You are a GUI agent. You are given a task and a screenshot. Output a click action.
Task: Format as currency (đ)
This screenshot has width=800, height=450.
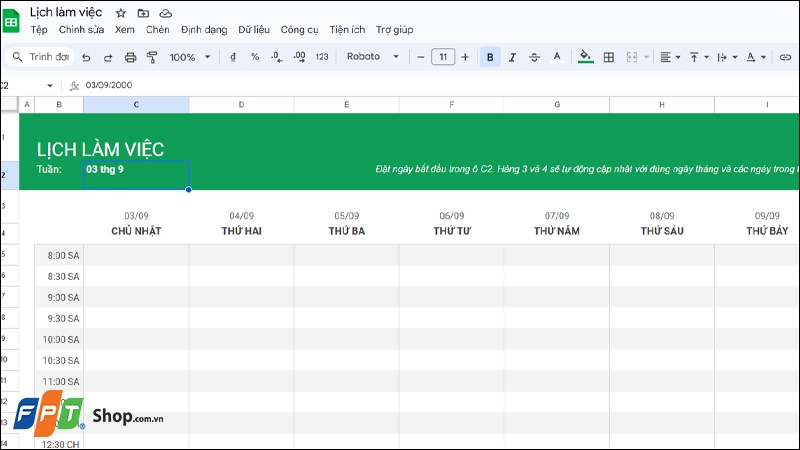(x=233, y=57)
